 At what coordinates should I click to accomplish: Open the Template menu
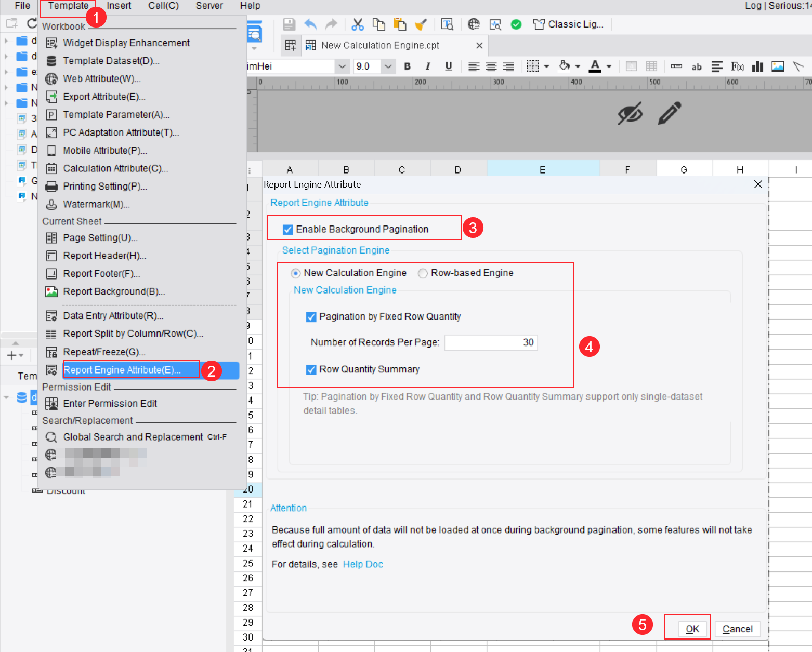pyautogui.click(x=68, y=6)
